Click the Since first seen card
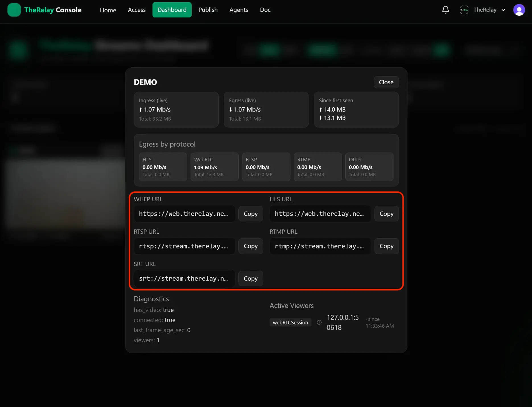 pos(356,110)
